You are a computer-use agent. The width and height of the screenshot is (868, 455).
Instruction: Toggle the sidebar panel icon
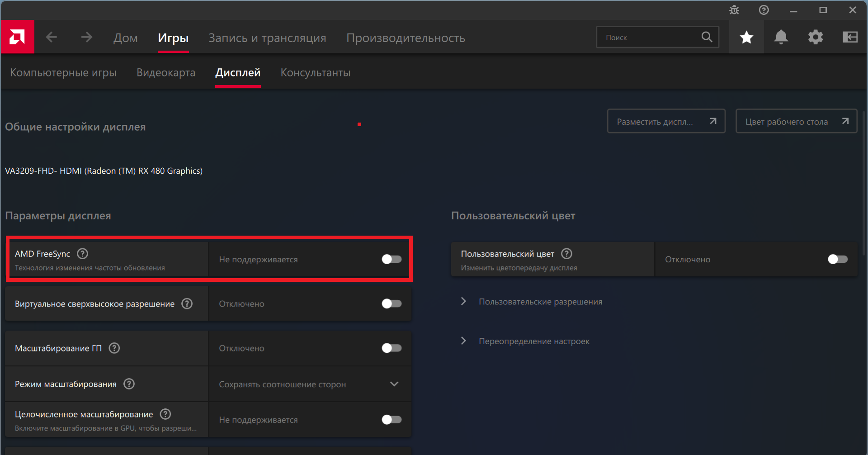click(850, 37)
